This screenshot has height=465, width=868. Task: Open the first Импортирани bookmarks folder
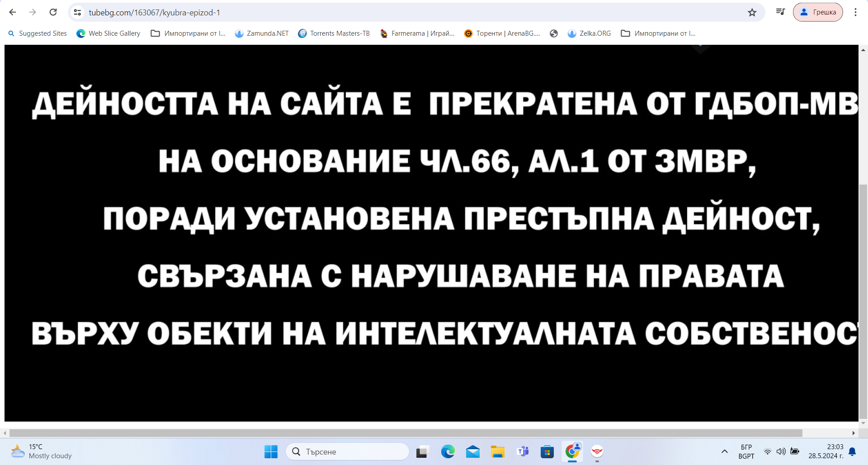(x=188, y=33)
